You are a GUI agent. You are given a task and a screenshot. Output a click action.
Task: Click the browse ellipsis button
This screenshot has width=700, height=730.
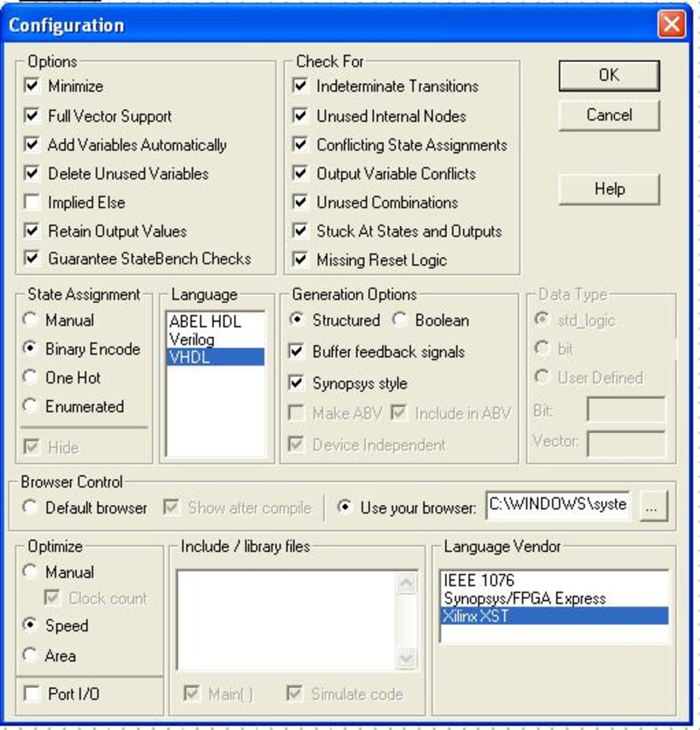653,506
